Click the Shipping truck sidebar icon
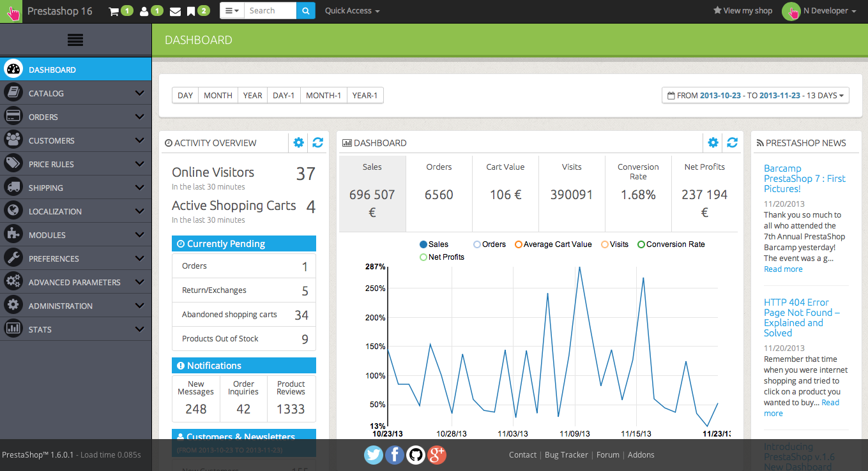 point(13,188)
